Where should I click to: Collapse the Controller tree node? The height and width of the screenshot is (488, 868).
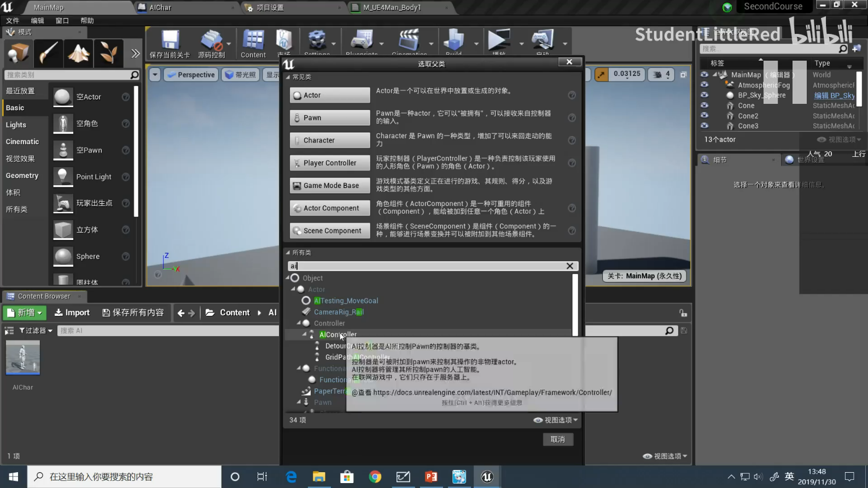coord(299,323)
